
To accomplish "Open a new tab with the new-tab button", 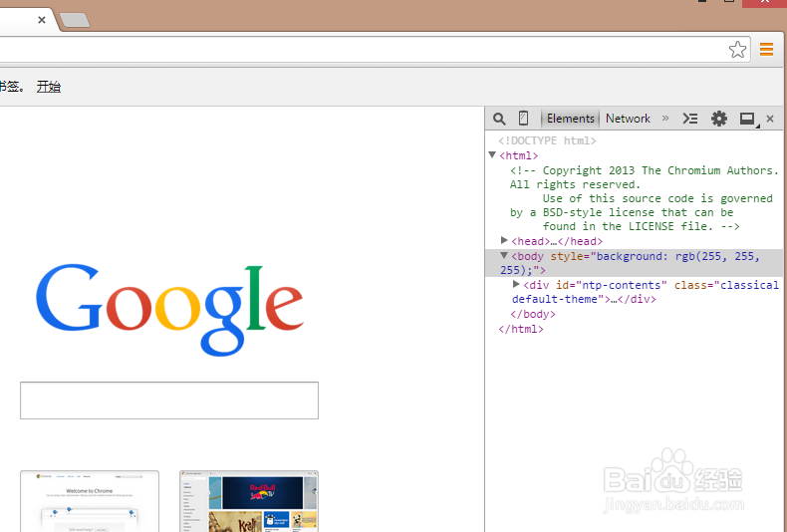I will tap(75, 20).
